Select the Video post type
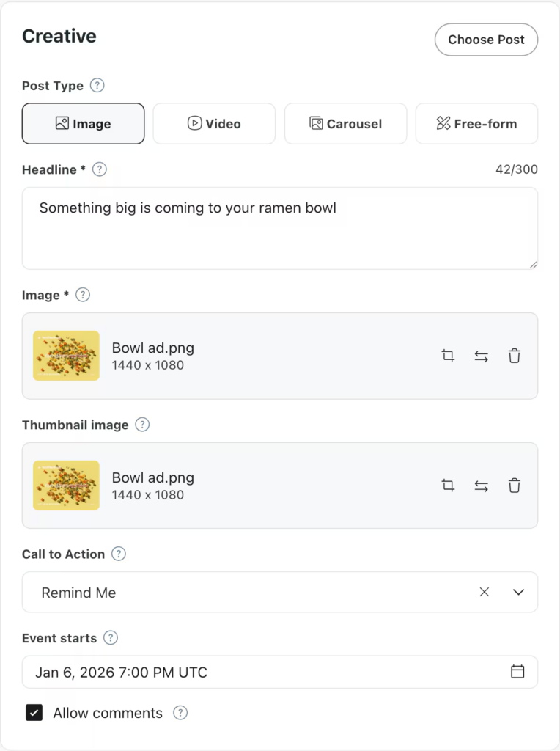Image resolution: width=560 pixels, height=751 pixels. point(214,124)
